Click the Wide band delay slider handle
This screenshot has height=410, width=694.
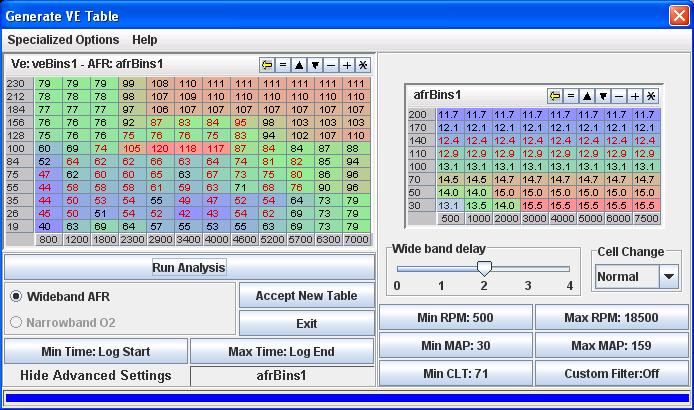(x=484, y=268)
